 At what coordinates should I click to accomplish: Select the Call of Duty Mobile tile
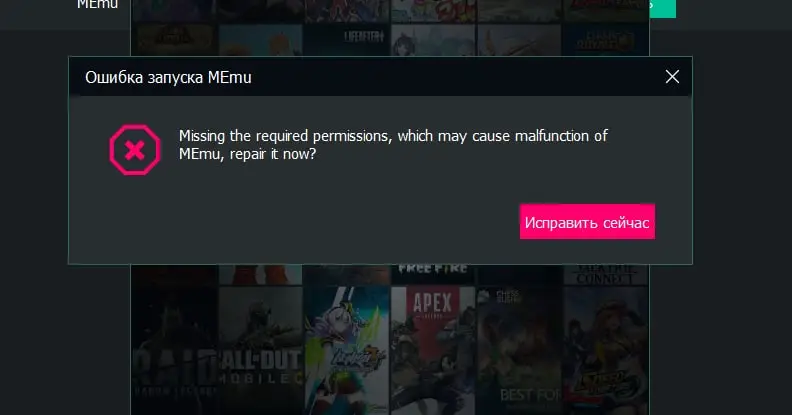pos(261,350)
